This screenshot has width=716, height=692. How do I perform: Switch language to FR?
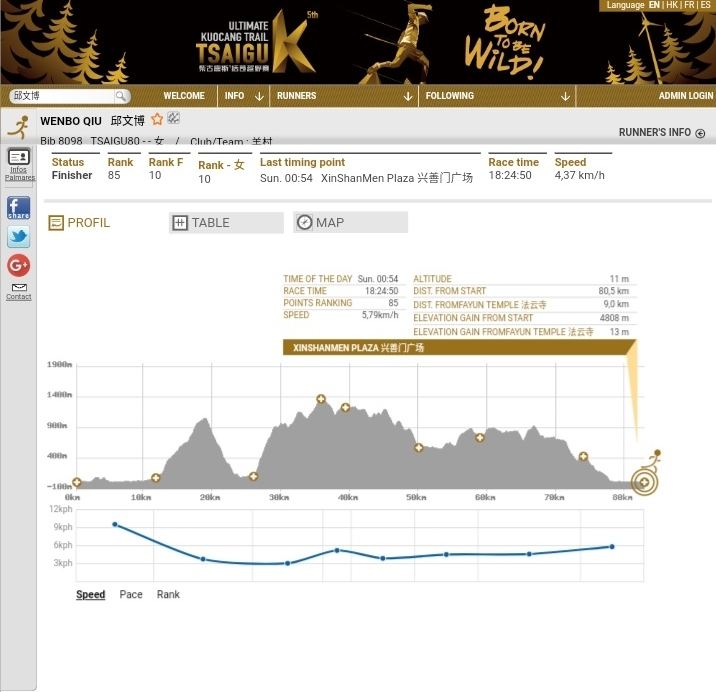click(689, 5)
